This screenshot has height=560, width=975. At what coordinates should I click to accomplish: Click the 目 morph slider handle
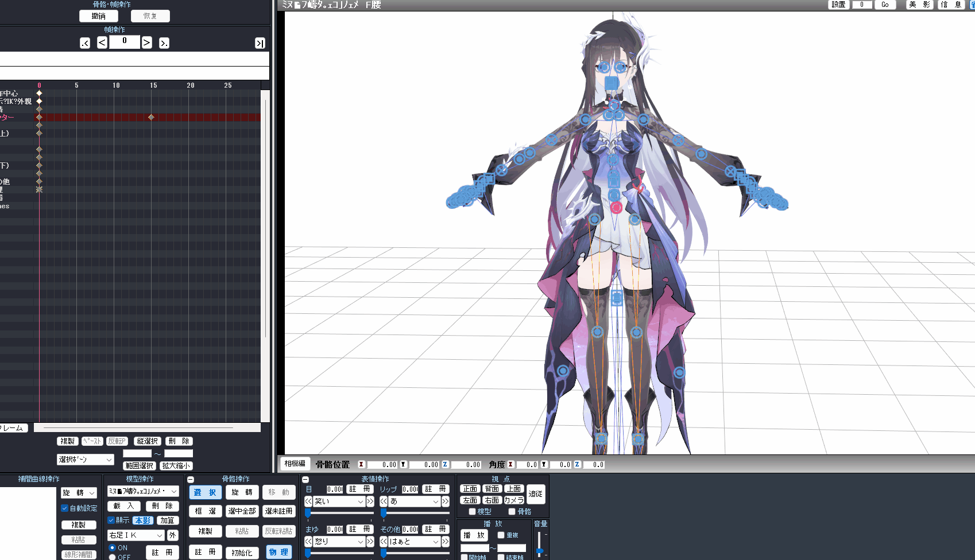point(308,512)
